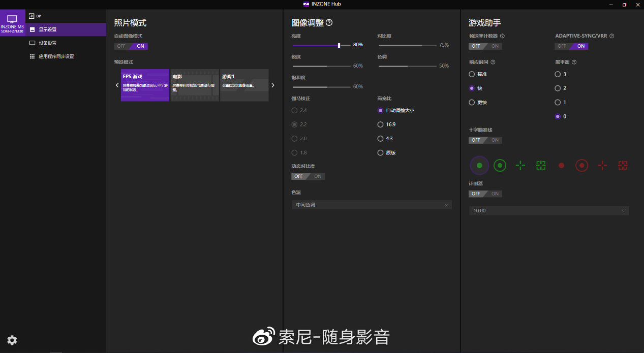Click the 饱和度 saturation slider
Viewport: 644px width, 353px height.
pos(321,87)
